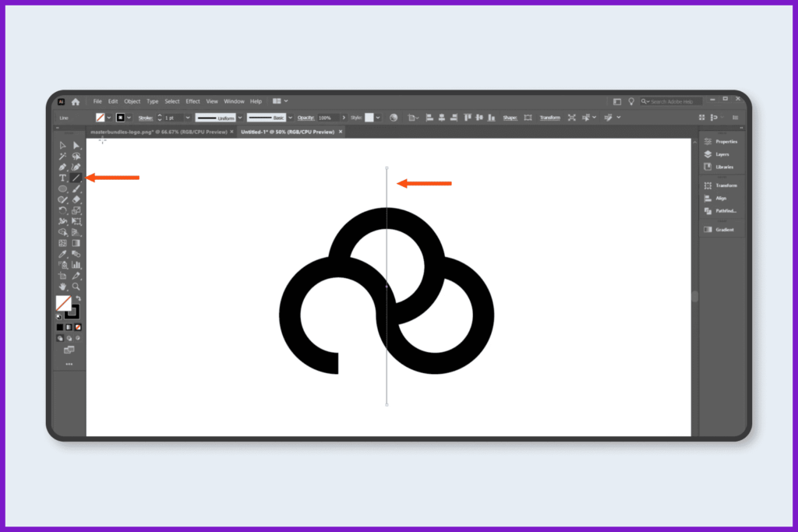Activate the Zoom tool
The height and width of the screenshot is (532, 798).
pyautogui.click(x=76, y=286)
